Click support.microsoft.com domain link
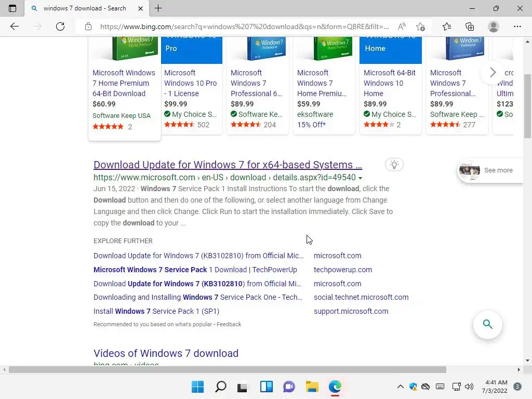 [x=351, y=311]
